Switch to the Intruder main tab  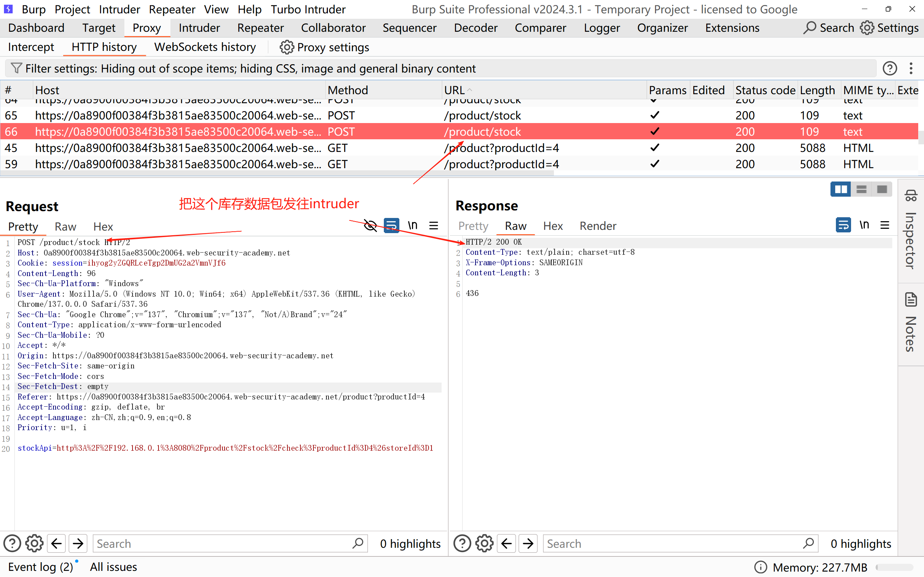(x=199, y=28)
